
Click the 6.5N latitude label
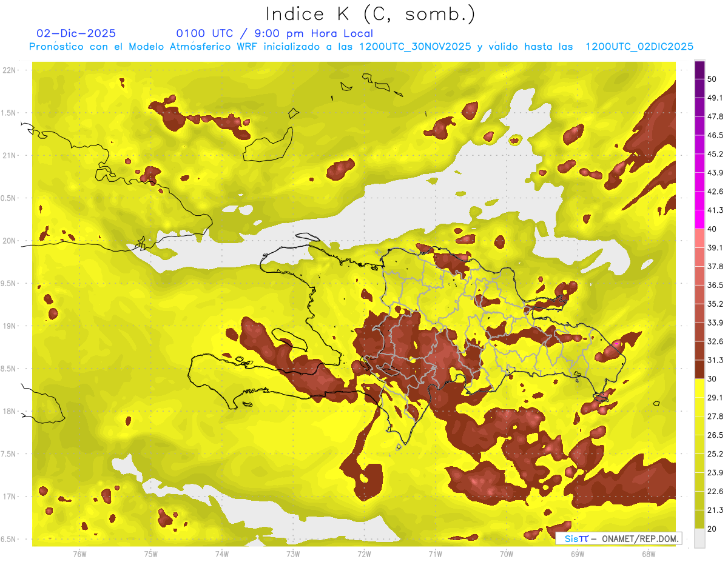(8, 539)
